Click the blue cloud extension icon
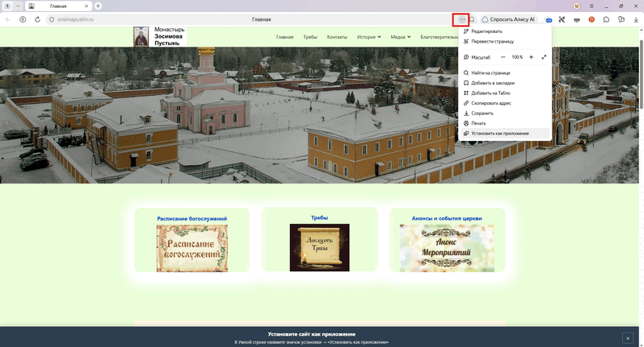644x347 pixels. 548,19
